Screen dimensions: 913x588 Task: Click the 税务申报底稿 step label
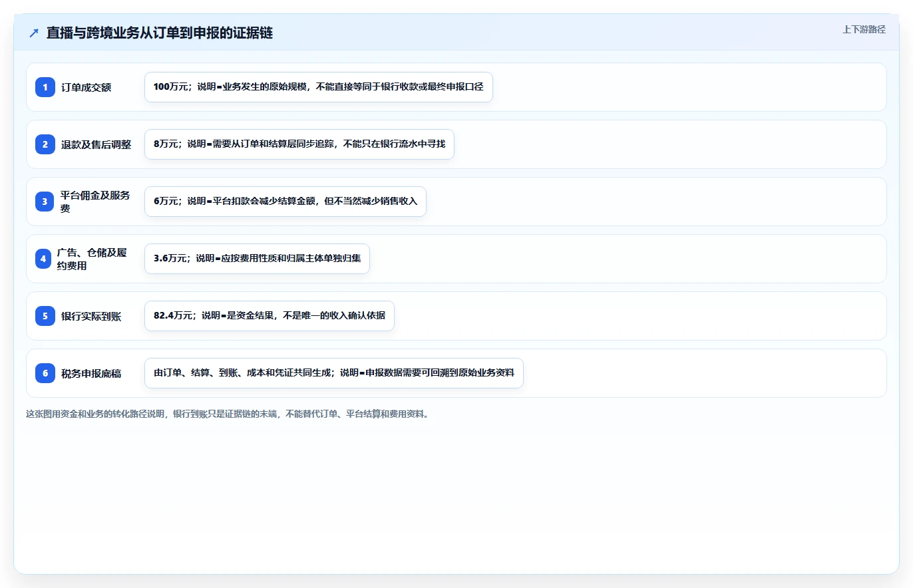pos(91,373)
